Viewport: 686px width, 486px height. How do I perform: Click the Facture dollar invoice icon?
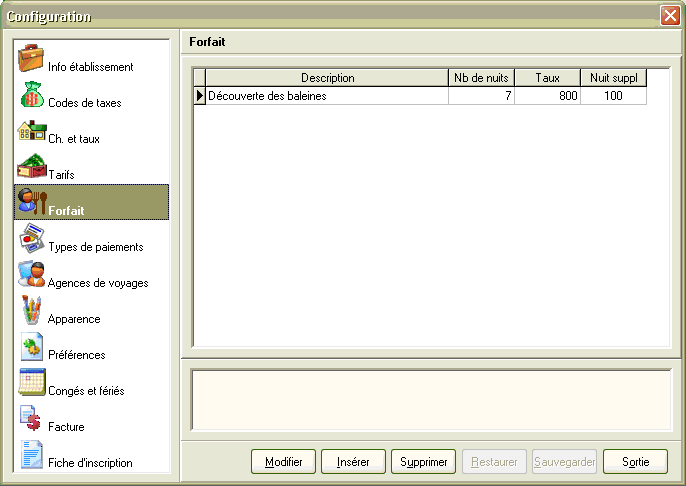tap(31, 419)
